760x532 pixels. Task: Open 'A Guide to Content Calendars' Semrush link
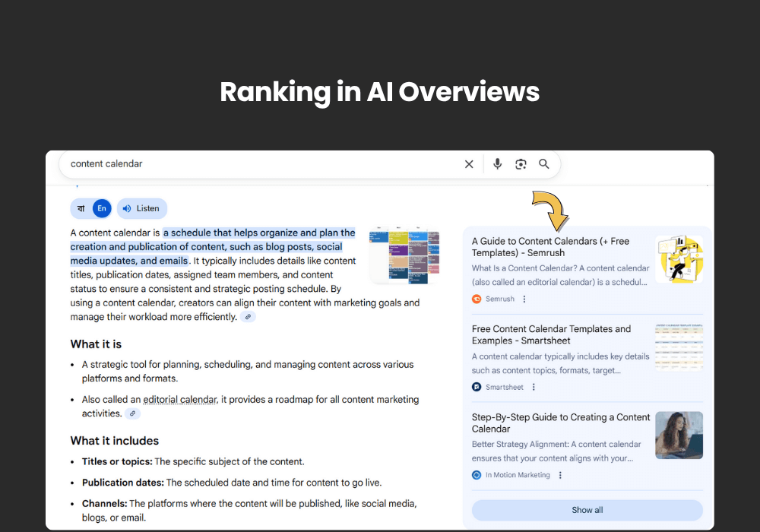550,247
